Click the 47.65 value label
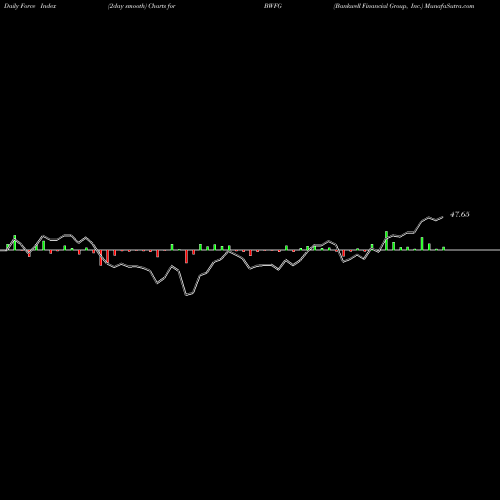 pos(460,214)
